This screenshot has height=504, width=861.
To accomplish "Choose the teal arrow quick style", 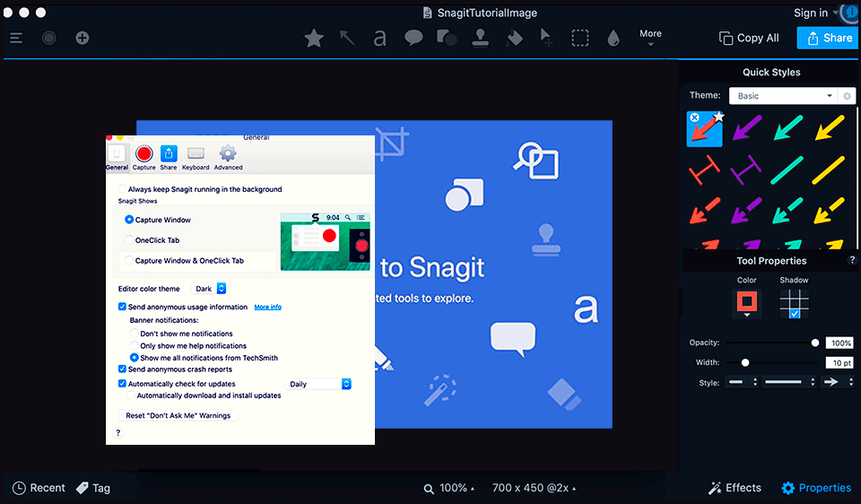I will [x=788, y=127].
